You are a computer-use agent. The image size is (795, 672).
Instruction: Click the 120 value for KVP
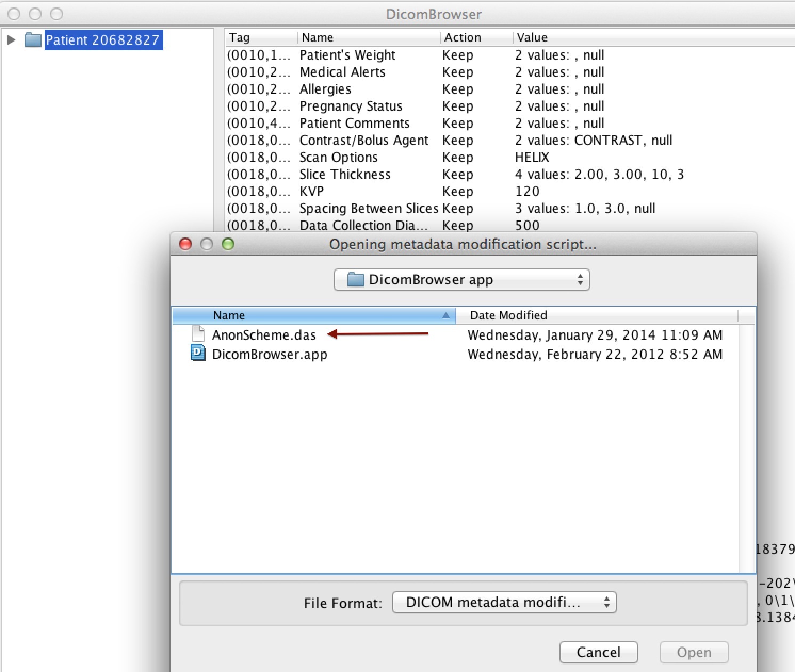[527, 191]
